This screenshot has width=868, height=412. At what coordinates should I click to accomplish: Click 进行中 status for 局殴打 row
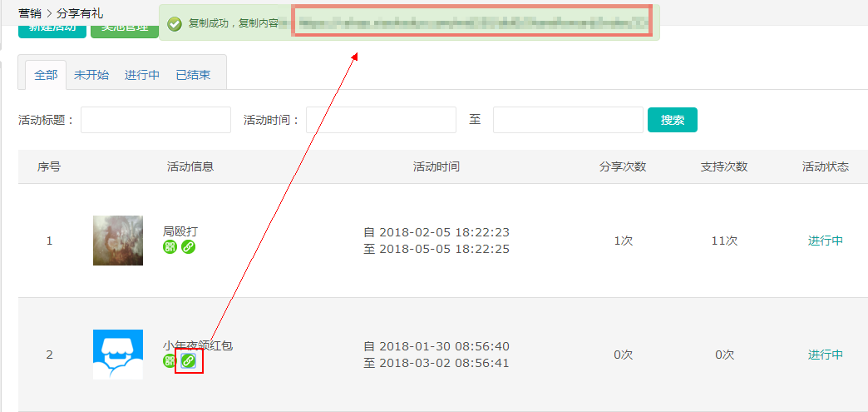(x=825, y=241)
